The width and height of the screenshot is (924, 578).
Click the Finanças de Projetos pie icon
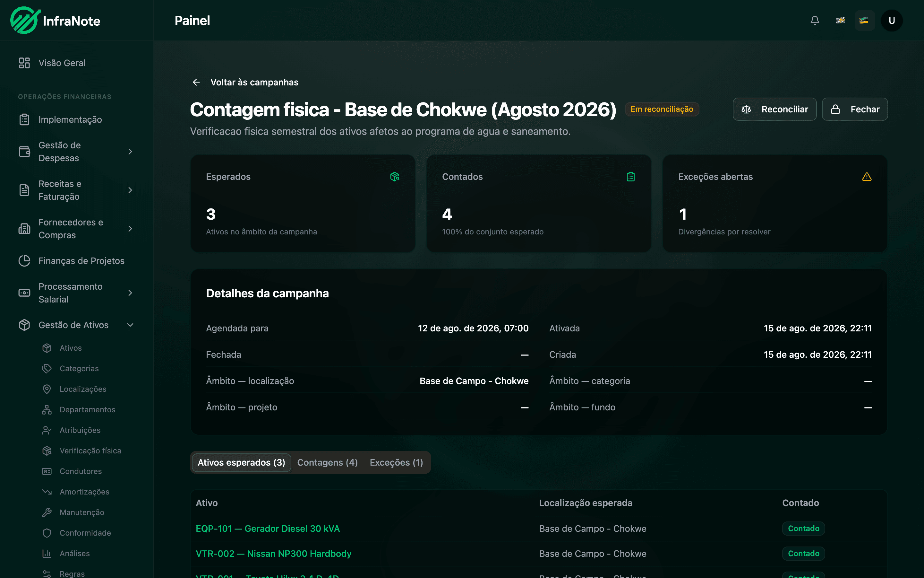[x=24, y=261]
